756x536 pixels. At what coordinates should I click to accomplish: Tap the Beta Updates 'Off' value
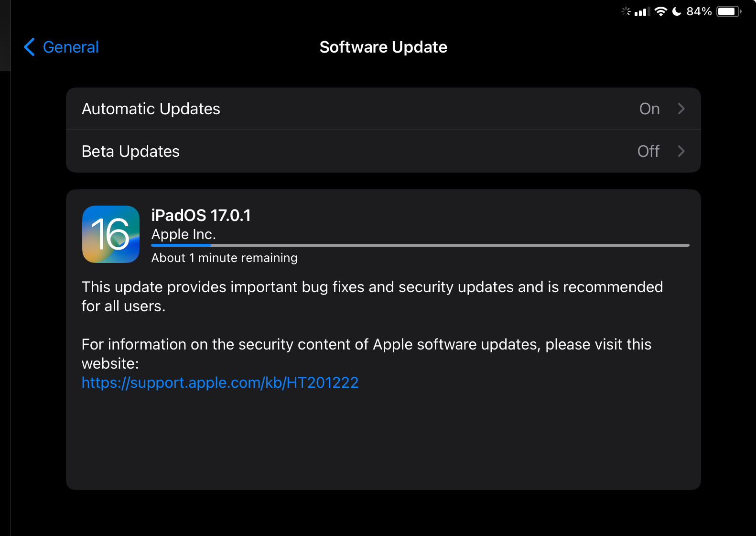pyautogui.click(x=648, y=151)
